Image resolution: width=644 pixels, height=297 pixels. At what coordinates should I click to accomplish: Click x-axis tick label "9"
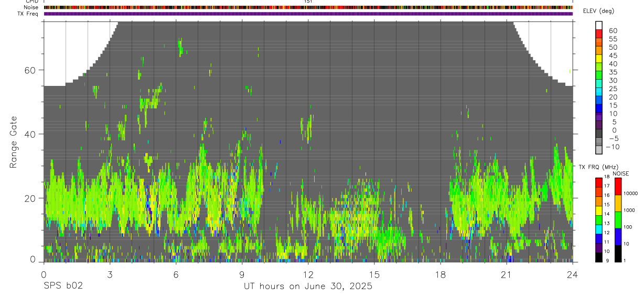pyautogui.click(x=242, y=274)
